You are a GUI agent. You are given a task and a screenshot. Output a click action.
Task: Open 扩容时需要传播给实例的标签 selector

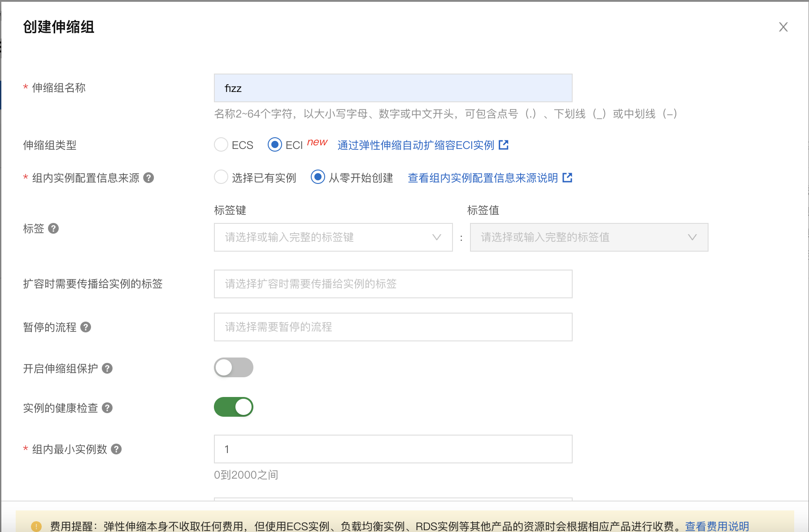[x=393, y=284]
